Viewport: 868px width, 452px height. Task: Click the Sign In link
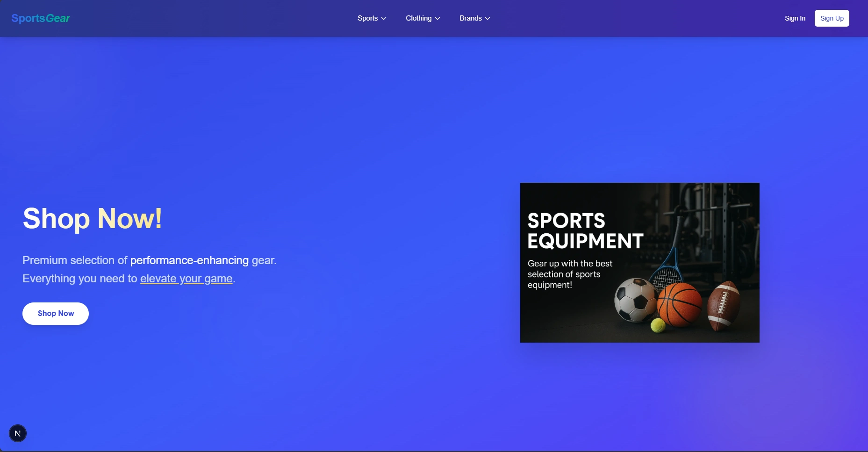(795, 18)
